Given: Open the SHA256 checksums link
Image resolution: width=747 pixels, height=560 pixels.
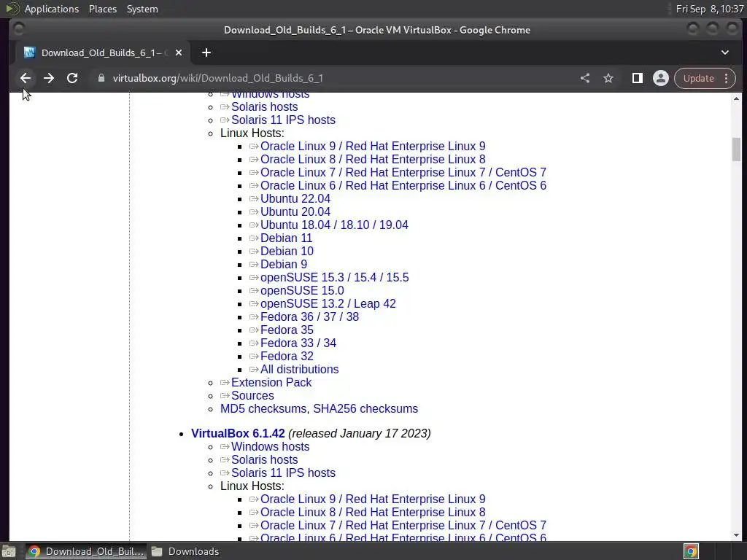Looking at the screenshot, I should [x=365, y=409].
